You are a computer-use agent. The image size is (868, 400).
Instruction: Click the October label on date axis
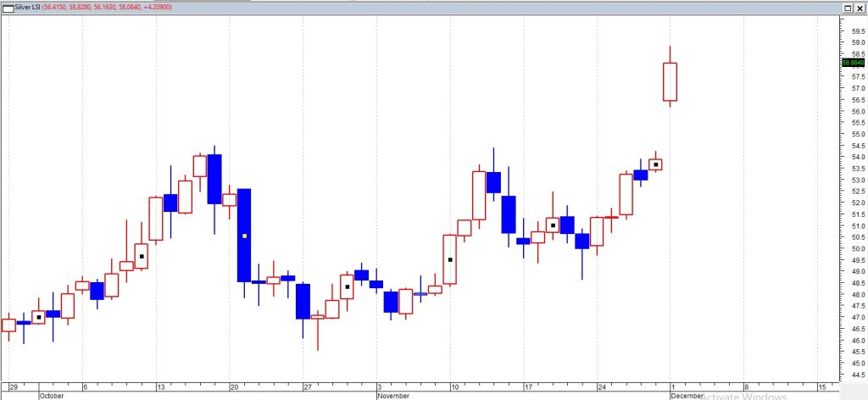(52, 395)
